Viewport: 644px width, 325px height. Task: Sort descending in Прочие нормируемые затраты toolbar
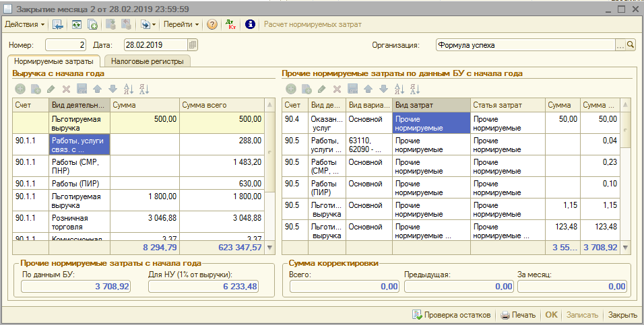(415, 89)
